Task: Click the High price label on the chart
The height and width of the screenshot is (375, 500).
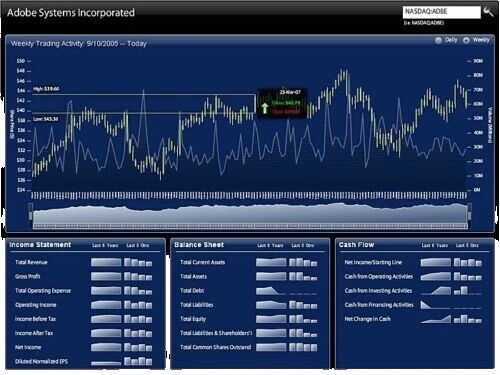Action: (x=46, y=89)
